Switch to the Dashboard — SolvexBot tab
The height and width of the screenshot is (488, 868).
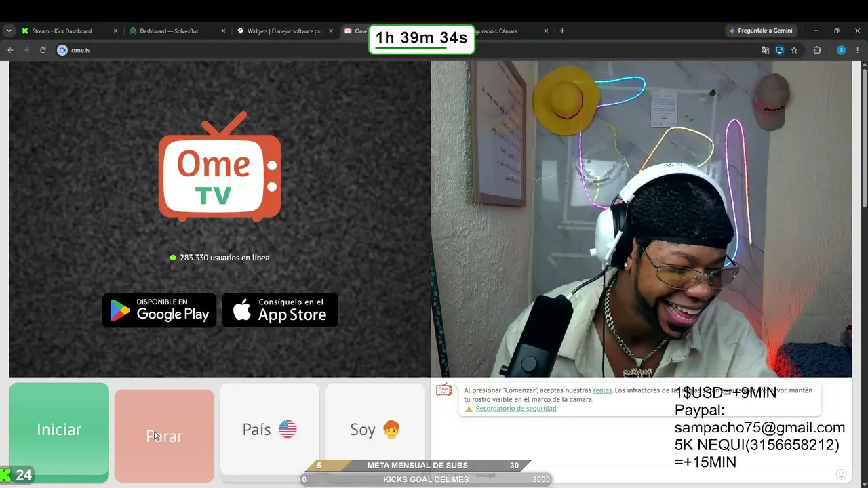coord(176,30)
